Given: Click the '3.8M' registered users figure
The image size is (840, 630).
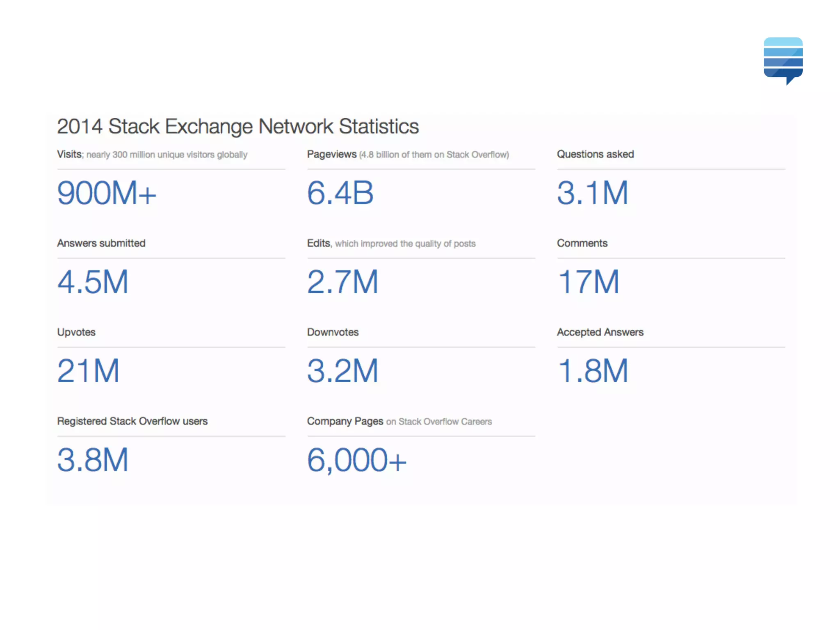Looking at the screenshot, I should (93, 460).
